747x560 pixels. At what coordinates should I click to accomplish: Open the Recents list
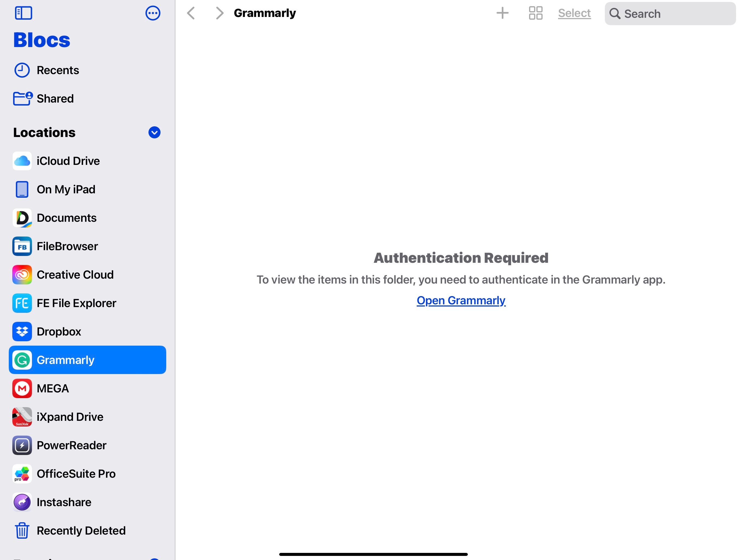tap(57, 70)
